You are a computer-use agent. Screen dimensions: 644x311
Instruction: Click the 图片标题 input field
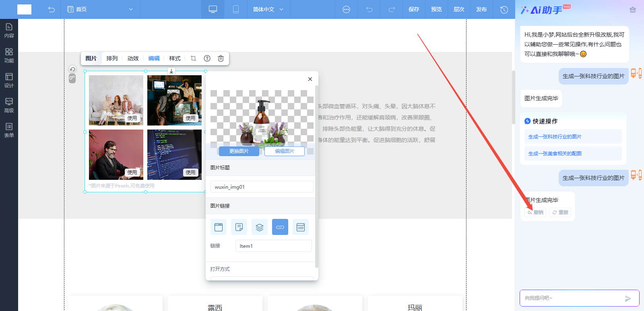[262, 187]
